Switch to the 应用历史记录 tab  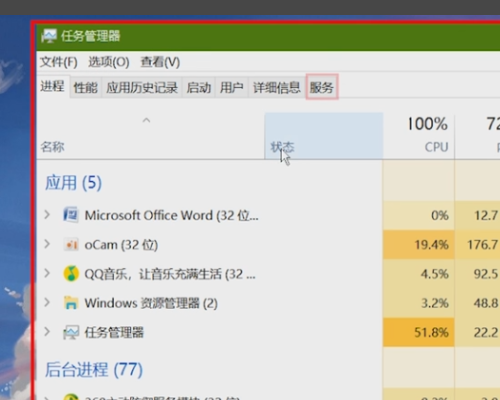click(142, 88)
